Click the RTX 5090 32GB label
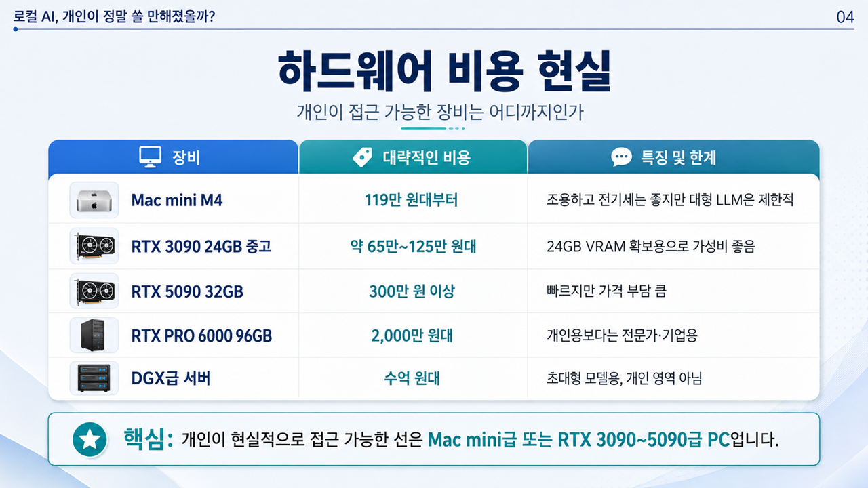868x488 pixels. click(187, 292)
